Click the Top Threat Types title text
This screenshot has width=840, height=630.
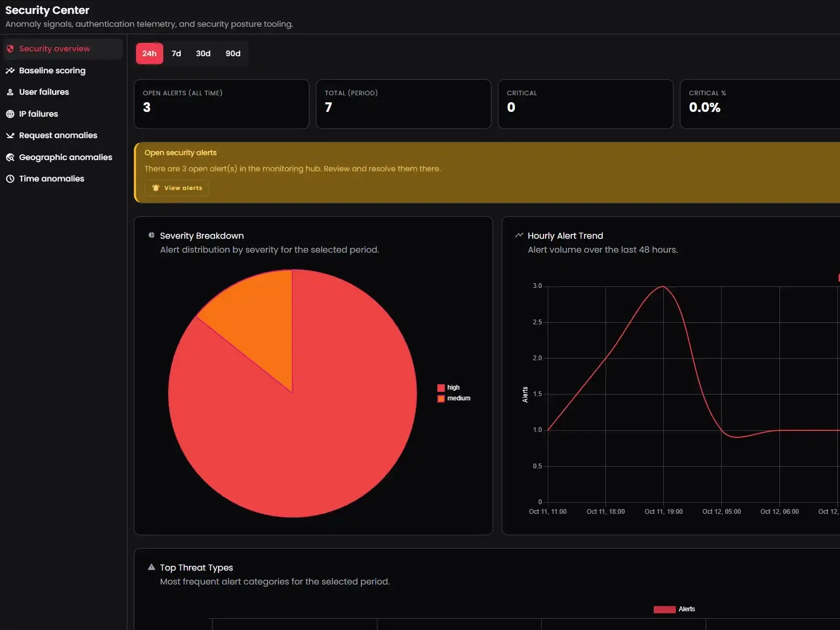tap(196, 567)
